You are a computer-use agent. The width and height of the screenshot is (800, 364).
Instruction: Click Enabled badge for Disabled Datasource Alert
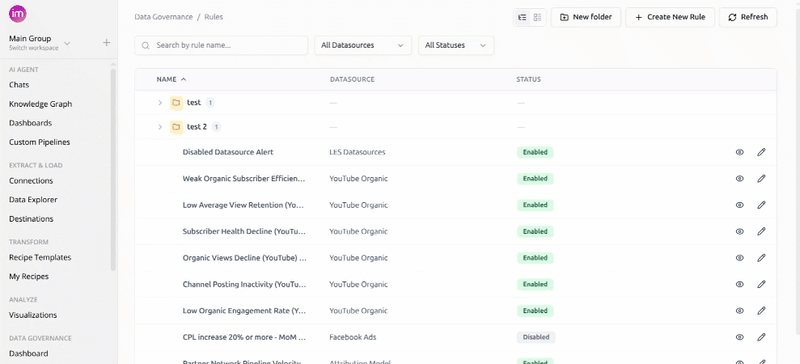coord(535,152)
